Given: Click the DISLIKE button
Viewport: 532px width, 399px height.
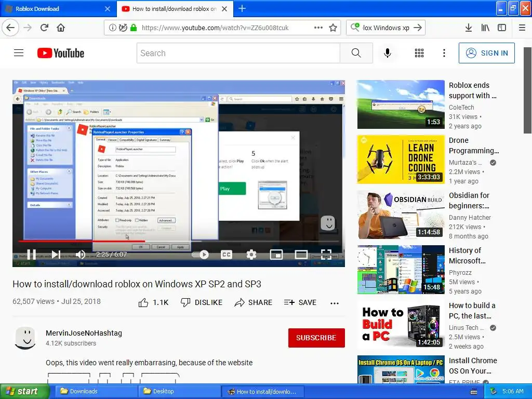Looking at the screenshot, I should tap(202, 302).
